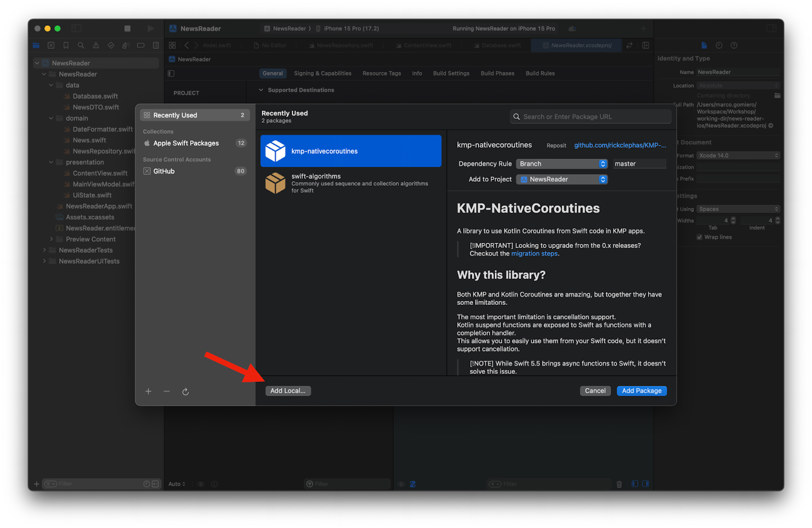812x528 pixels.
Task: Switch to Resource Tags tab
Action: 382,74
